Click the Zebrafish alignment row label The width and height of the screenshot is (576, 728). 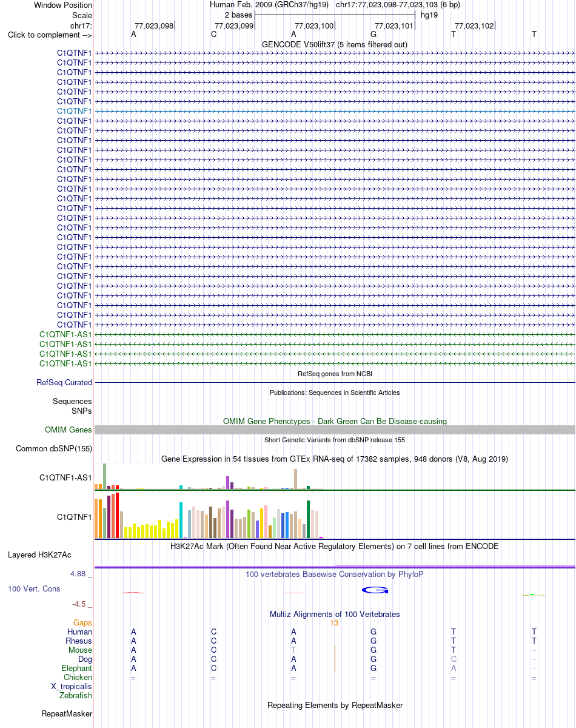point(76,696)
